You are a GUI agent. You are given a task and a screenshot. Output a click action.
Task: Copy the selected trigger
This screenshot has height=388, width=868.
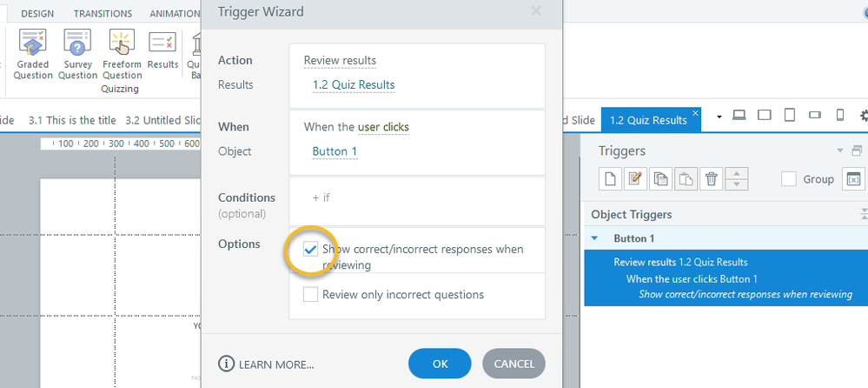click(x=660, y=178)
